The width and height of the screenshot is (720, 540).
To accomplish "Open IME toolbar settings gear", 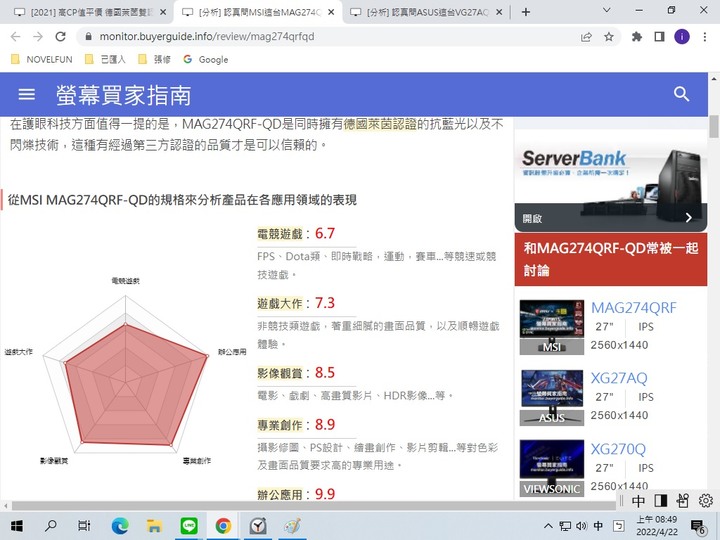I will [706, 500].
